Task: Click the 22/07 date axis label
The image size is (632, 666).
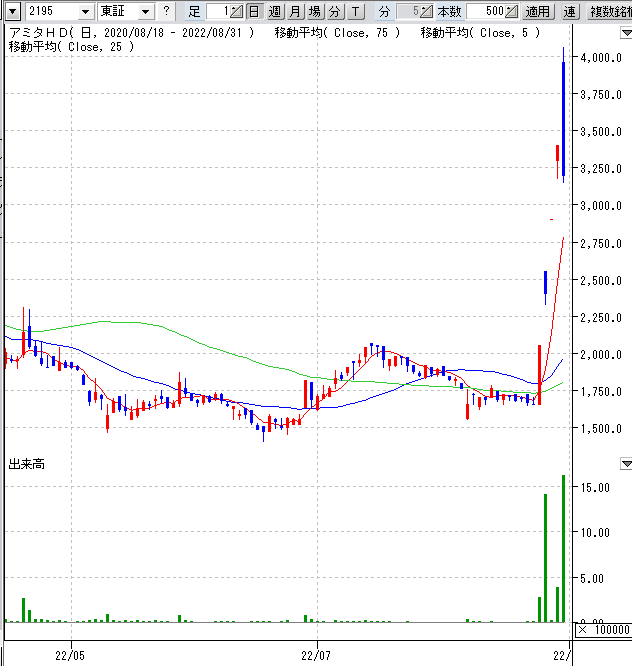Action: click(316, 655)
